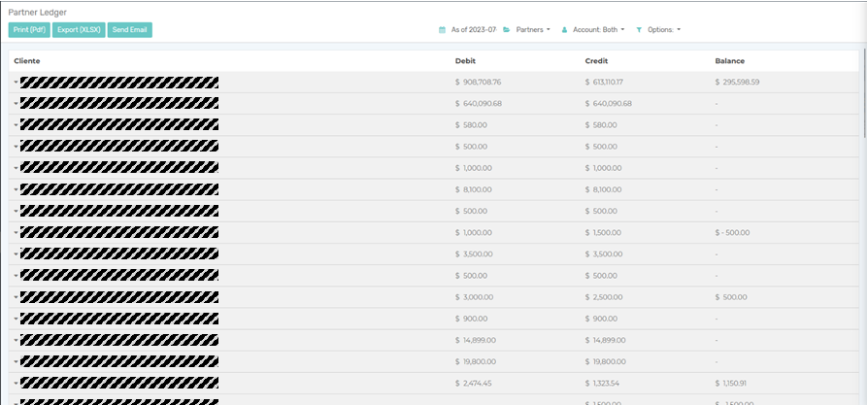
Task: Click the Balance column header
Action: [729, 61]
